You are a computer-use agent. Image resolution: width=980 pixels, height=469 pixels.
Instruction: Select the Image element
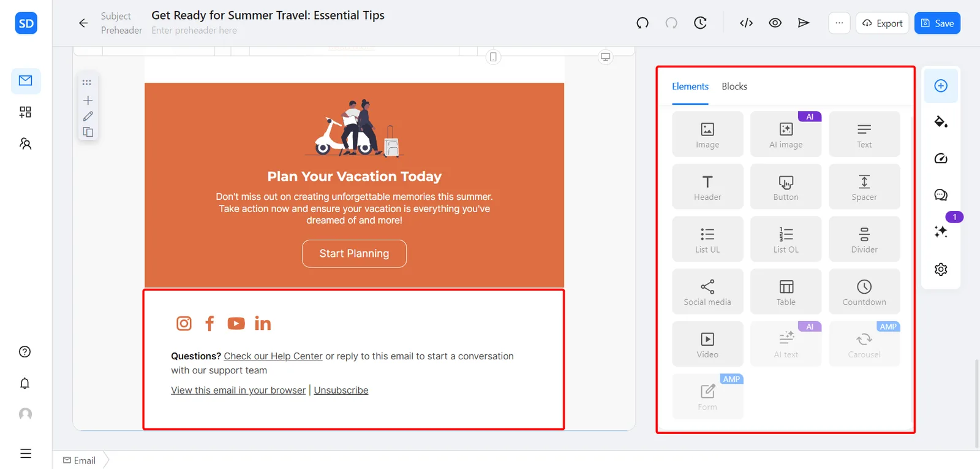coord(707,134)
